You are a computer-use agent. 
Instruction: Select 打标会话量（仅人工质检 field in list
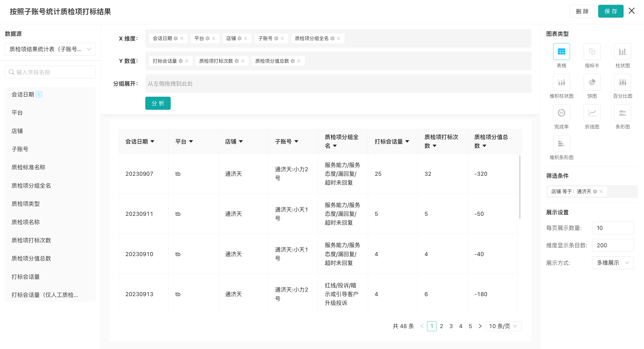(x=45, y=295)
